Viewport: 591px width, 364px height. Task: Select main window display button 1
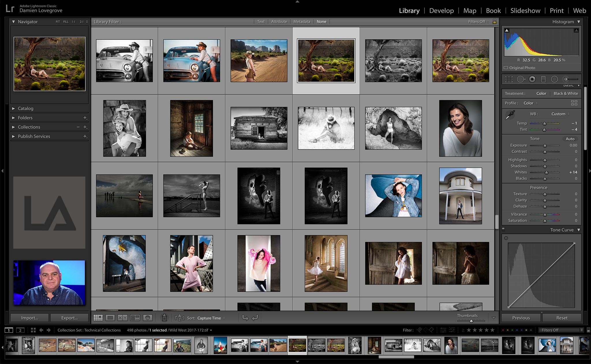[9, 330]
